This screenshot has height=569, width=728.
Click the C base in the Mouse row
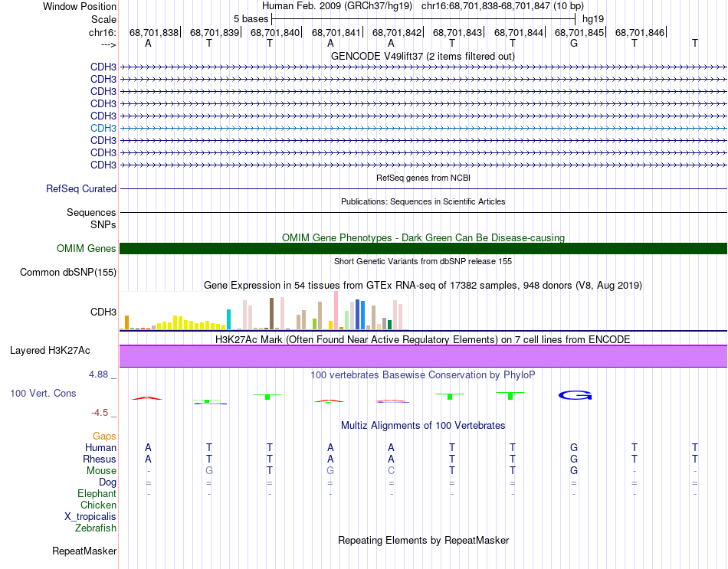(x=391, y=471)
